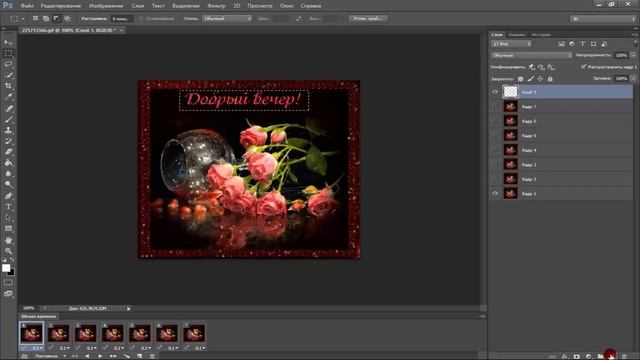Open the looping options dropdown
Screen dimensions: 640x360
pos(50,356)
